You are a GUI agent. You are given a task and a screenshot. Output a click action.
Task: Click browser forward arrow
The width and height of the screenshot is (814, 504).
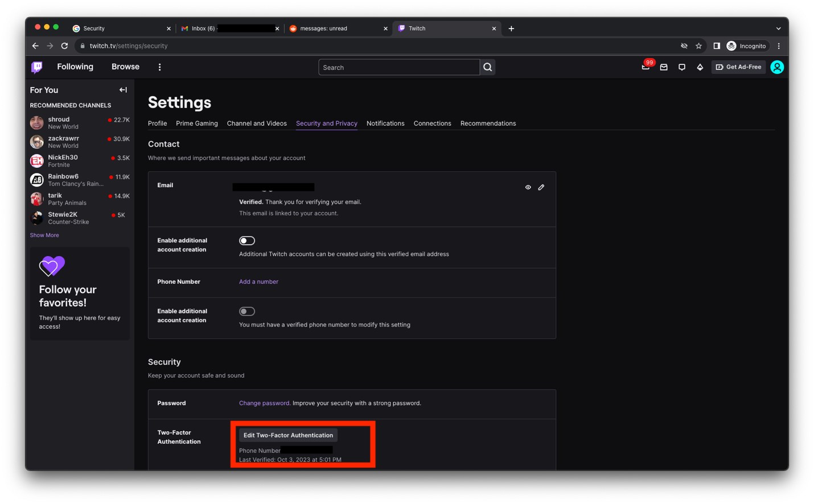tap(50, 46)
